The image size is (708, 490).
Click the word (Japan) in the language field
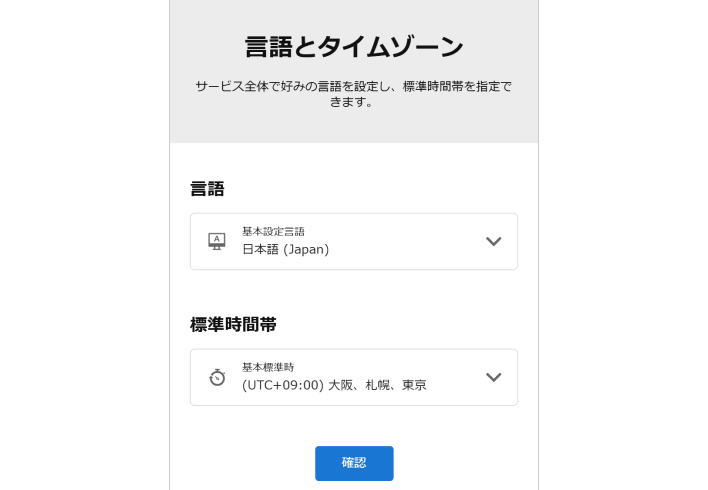click(307, 249)
